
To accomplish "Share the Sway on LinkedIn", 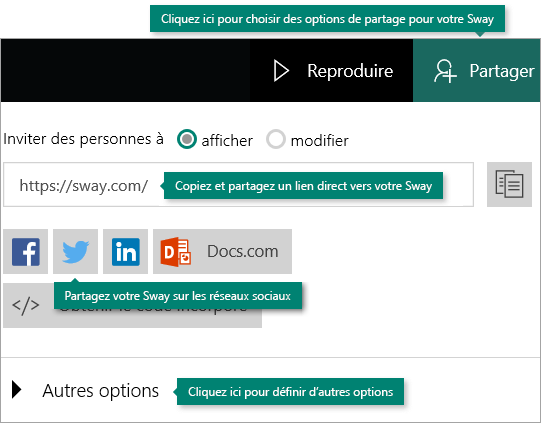I will click(x=126, y=252).
